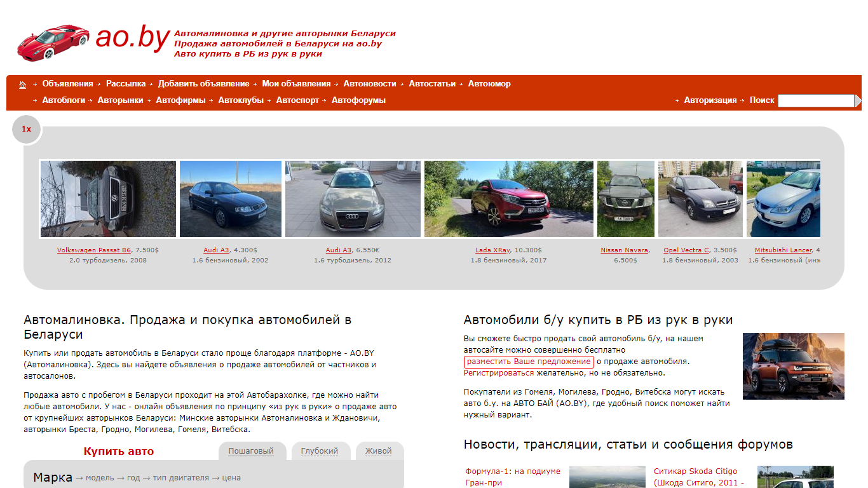Open the Skoda Citigo news thumbnail
The image size is (868, 488).
pos(796,477)
